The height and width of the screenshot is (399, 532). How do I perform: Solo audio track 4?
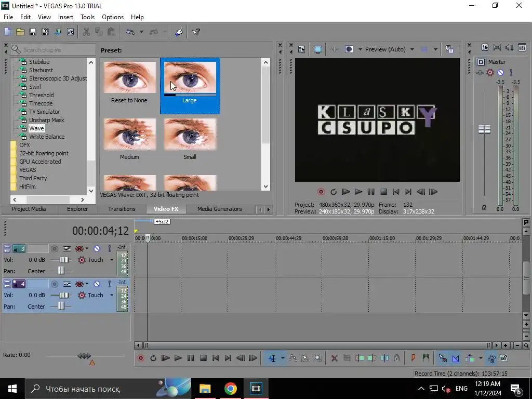(109, 284)
